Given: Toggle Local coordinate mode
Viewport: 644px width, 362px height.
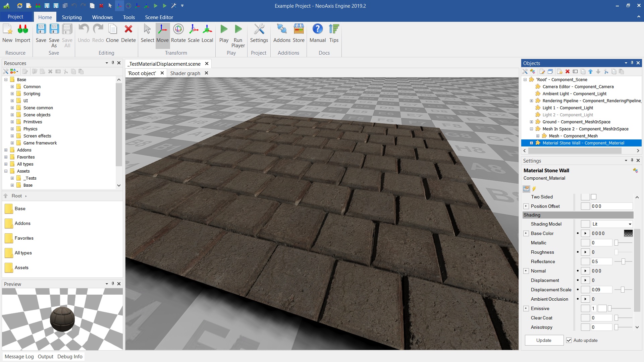Looking at the screenshot, I should tap(207, 29).
